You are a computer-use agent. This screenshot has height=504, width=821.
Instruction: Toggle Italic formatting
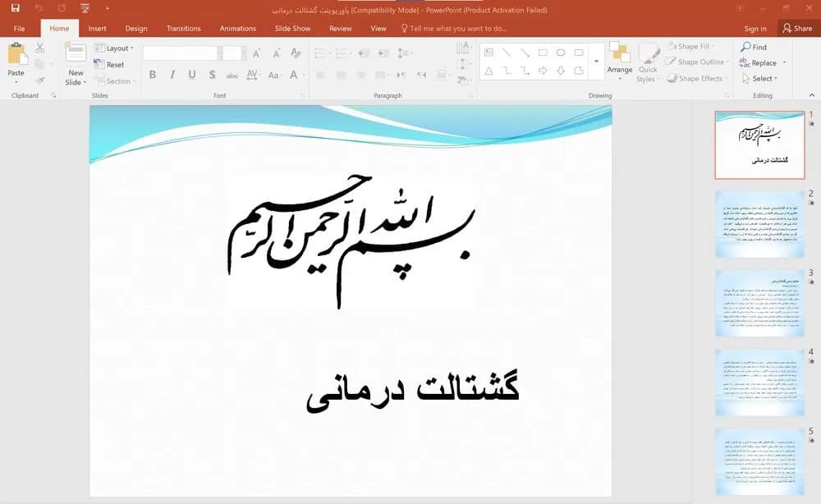[x=172, y=75]
